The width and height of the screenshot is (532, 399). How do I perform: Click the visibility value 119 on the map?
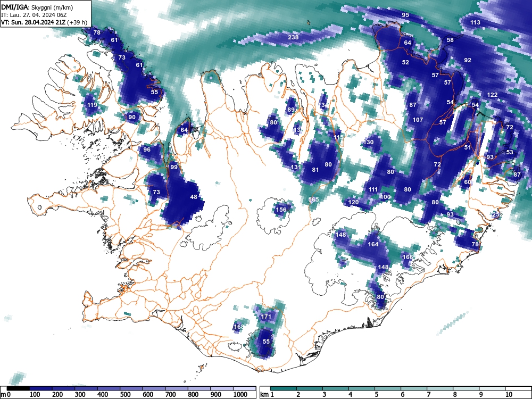click(x=92, y=105)
